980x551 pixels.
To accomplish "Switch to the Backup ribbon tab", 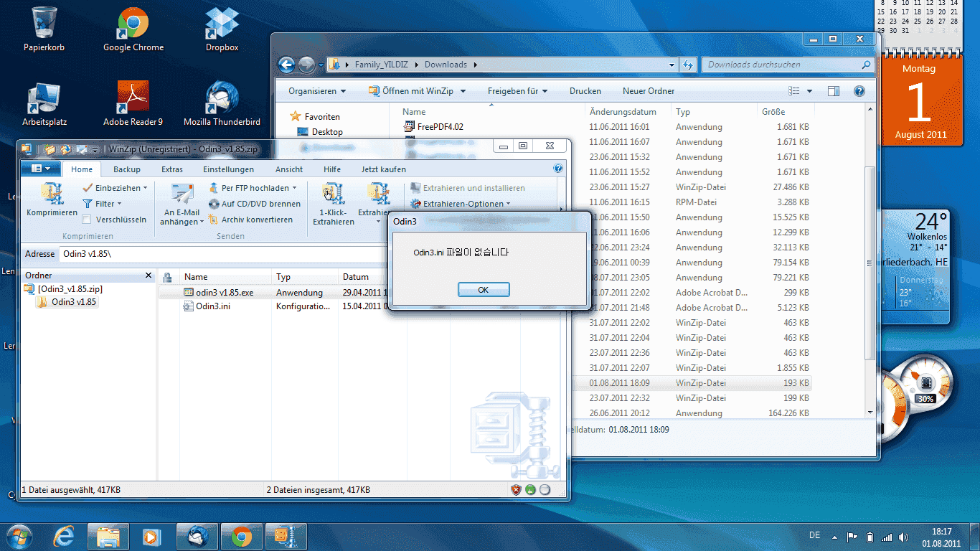I will (x=127, y=169).
